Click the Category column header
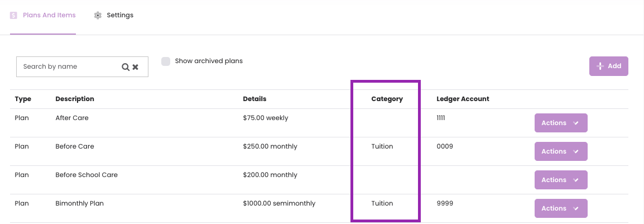644x224 pixels. (x=387, y=99)
